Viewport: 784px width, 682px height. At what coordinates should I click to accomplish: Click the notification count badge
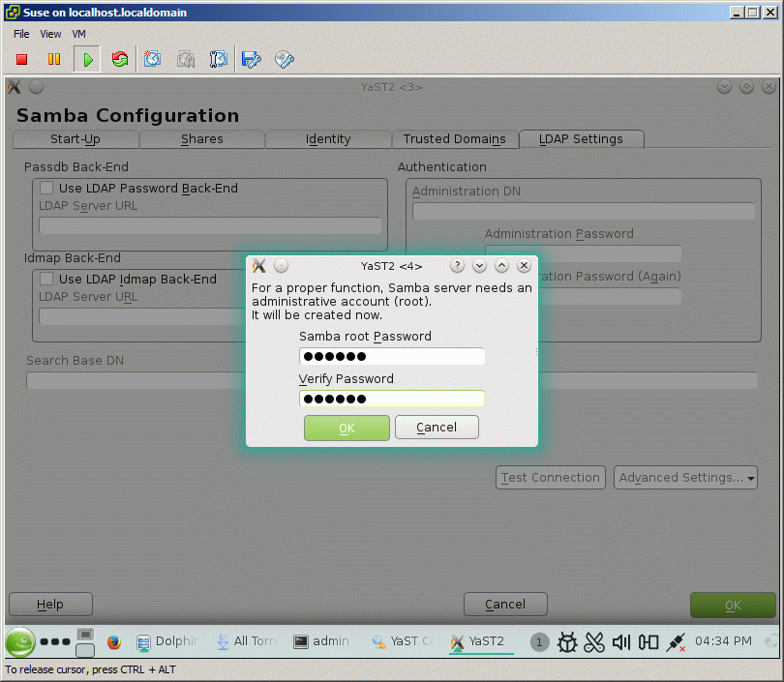coord(539,642)
